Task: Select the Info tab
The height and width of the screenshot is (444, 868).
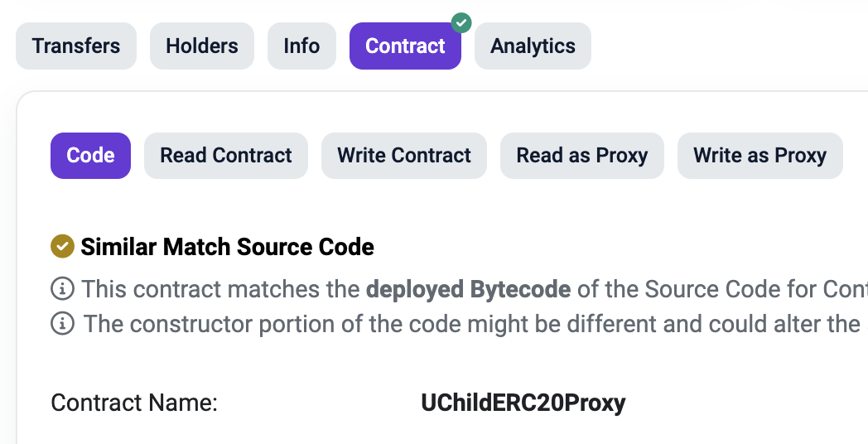Action: (301, 46)
